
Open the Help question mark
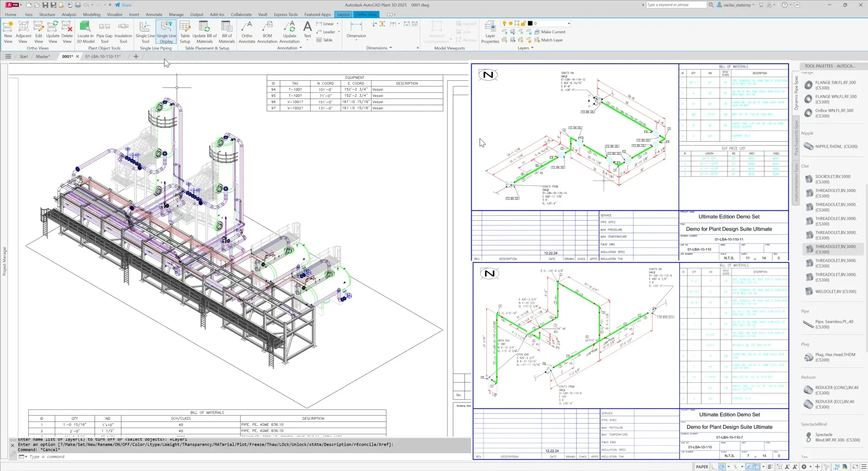[x=784, y=5]
